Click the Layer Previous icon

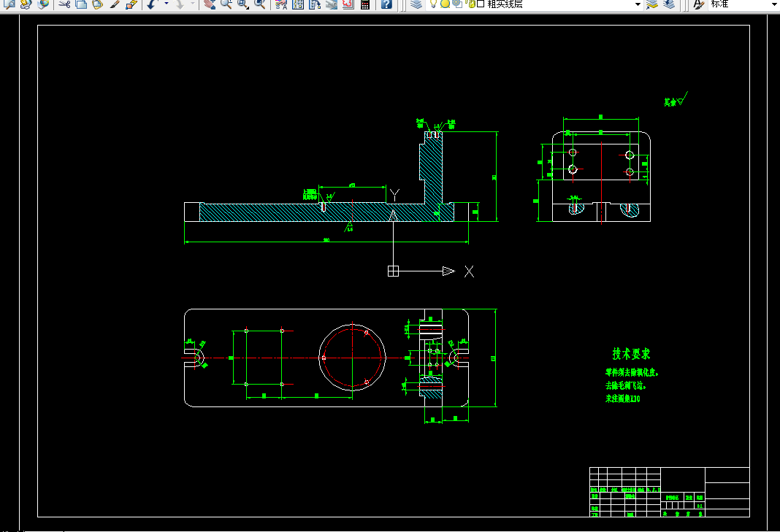669,4
